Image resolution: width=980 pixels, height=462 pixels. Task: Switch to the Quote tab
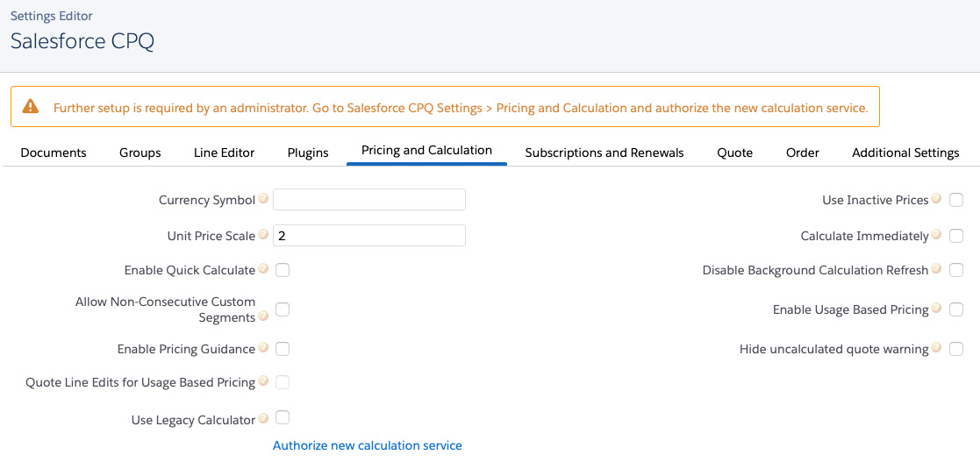(735, 153)
